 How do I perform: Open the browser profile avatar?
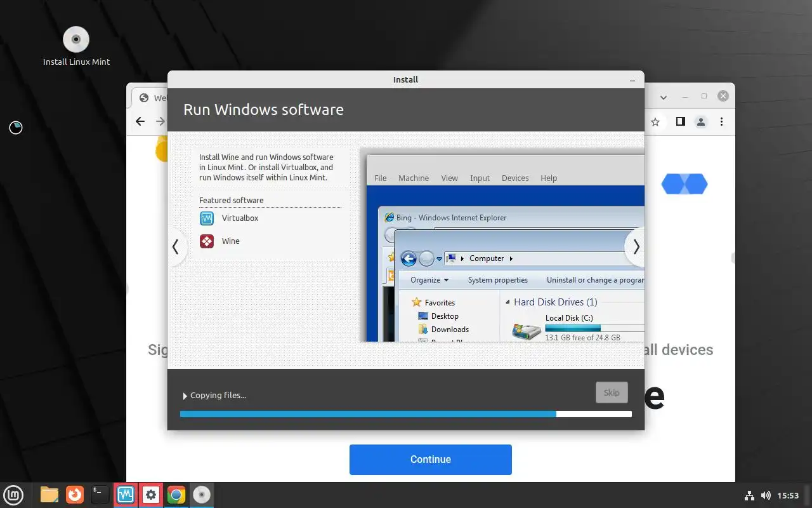(701, 121)
